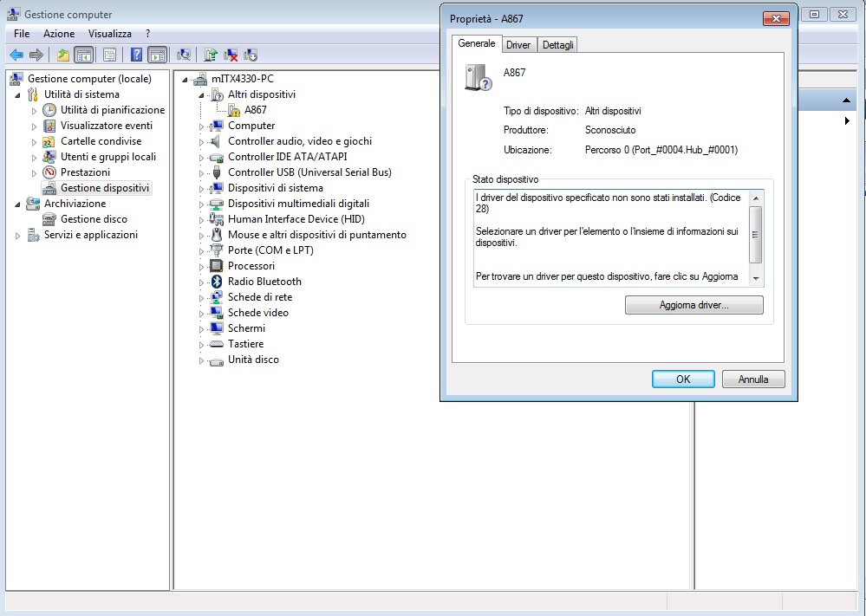Confirm with the OK button

coord(683,379)
